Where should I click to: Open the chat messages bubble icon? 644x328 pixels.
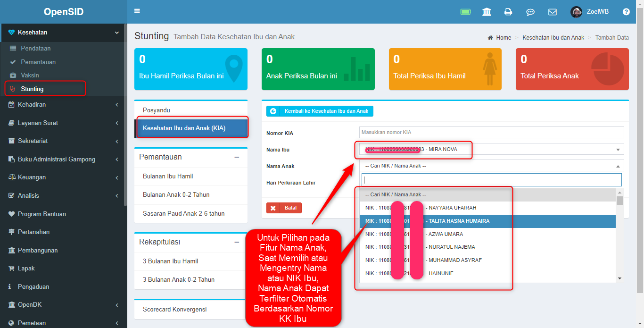(530, 11)
